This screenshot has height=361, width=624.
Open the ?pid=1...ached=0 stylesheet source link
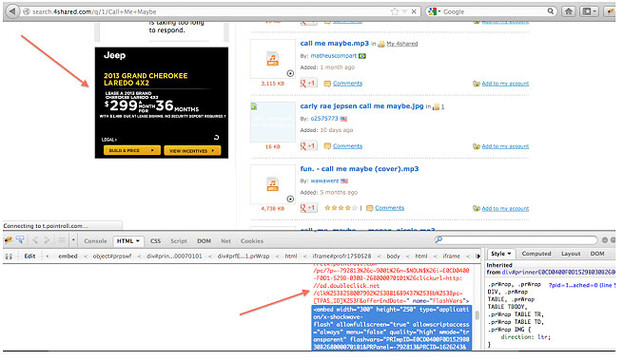coord(582,285)
